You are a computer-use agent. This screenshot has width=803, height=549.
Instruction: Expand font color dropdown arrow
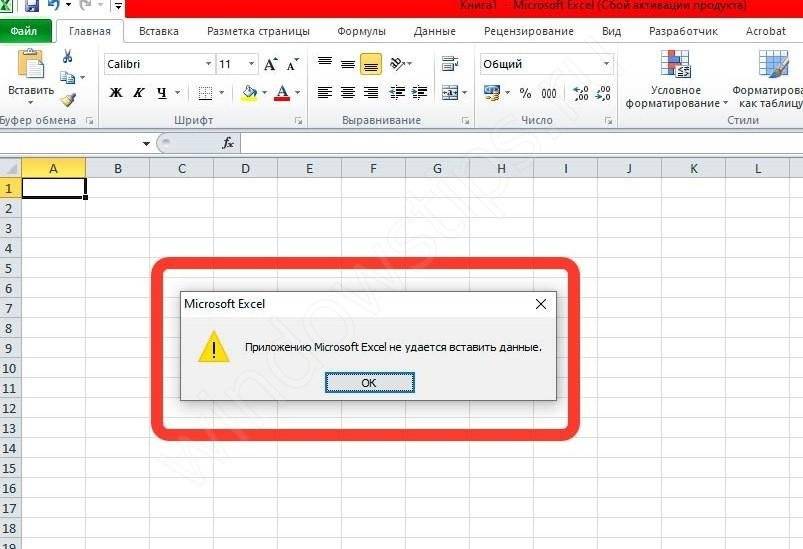pyautogui.click(x=298, y=93)
